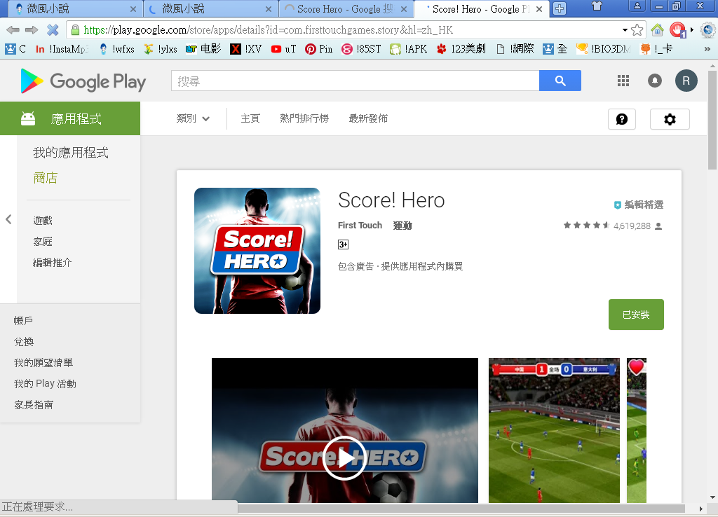This screenshot has width=718, height=517.
Task: Click the star rating 4,619,288
Action: [x=613, y=226]
